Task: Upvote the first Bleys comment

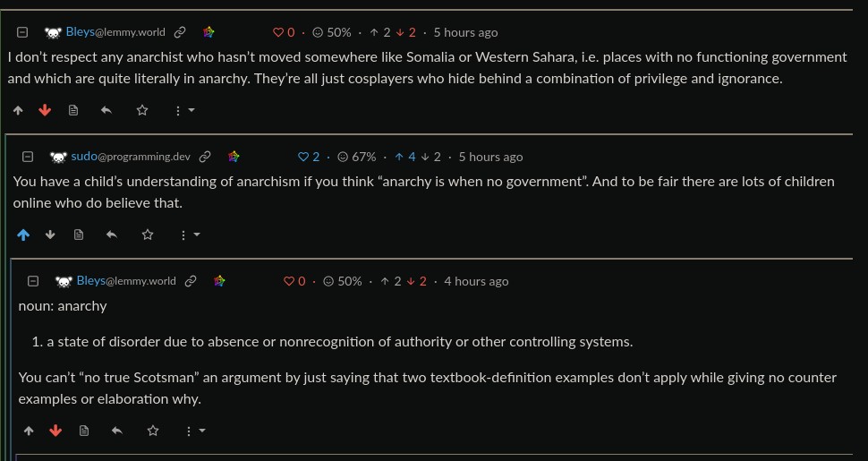Action: (18, 110)
